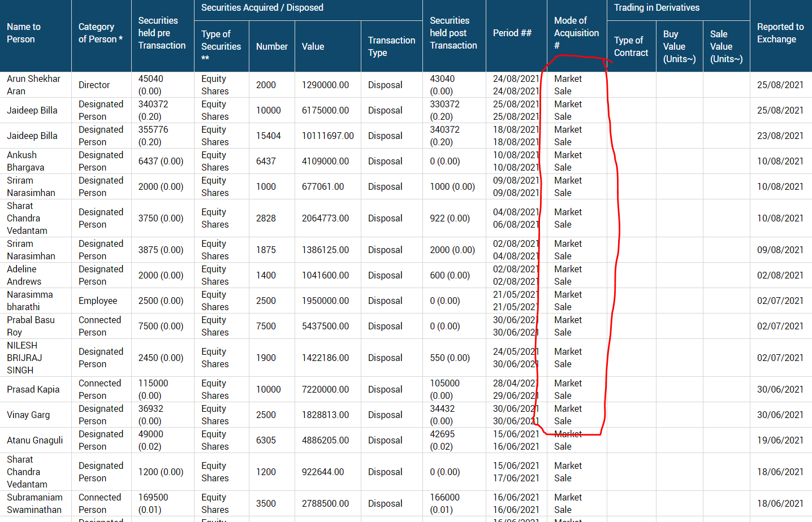
Task: Click the 'Category of Person' column header
Action: [100, 33]
